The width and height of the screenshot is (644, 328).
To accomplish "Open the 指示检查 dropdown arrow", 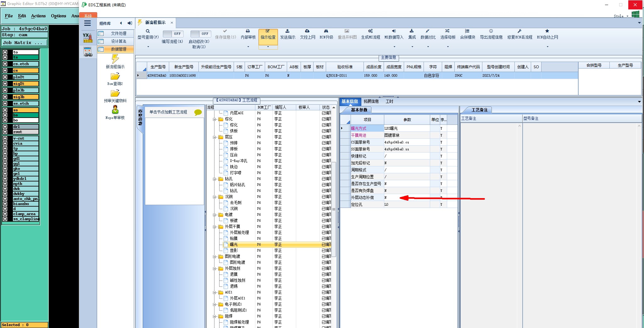I will click(268, 47).
